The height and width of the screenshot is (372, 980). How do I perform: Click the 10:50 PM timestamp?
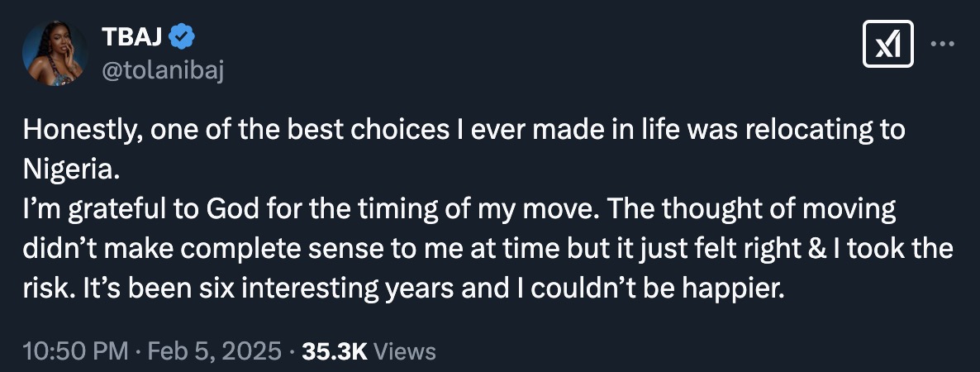coord(76,351)
